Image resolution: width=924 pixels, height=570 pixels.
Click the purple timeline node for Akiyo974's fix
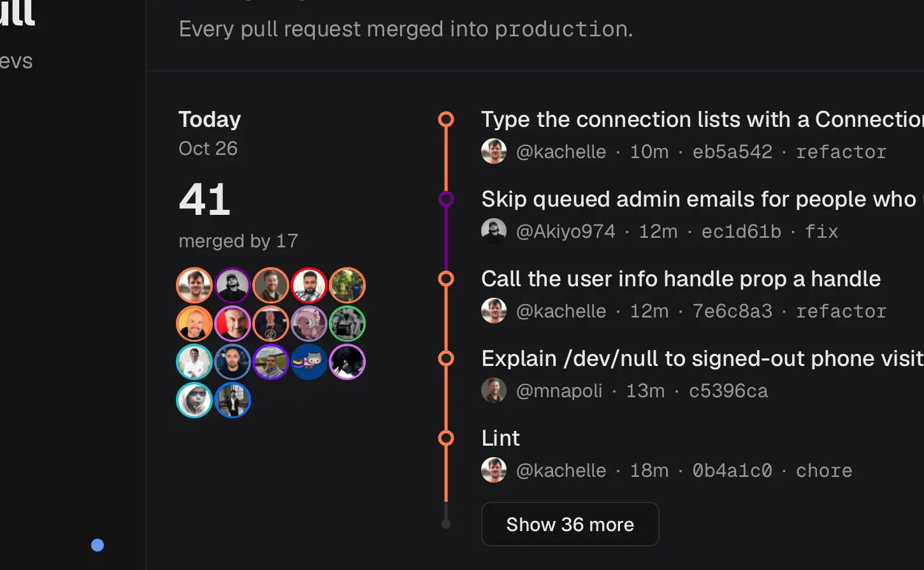click(446, 199)
